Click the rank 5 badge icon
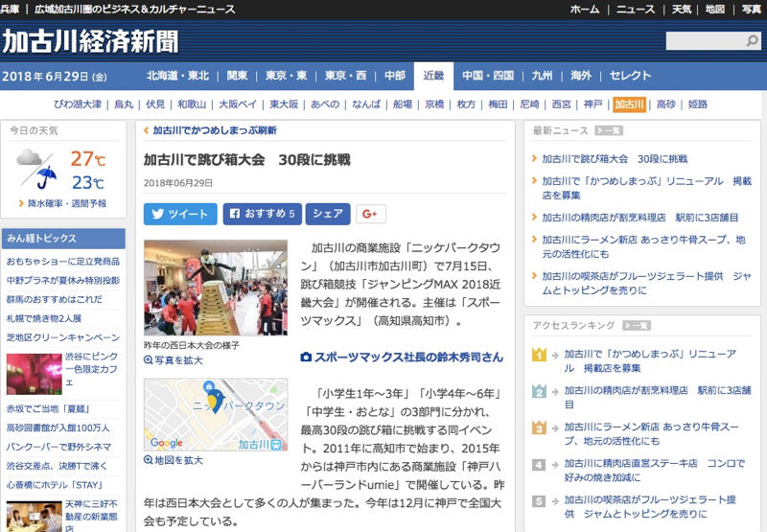 coord(539,501)
